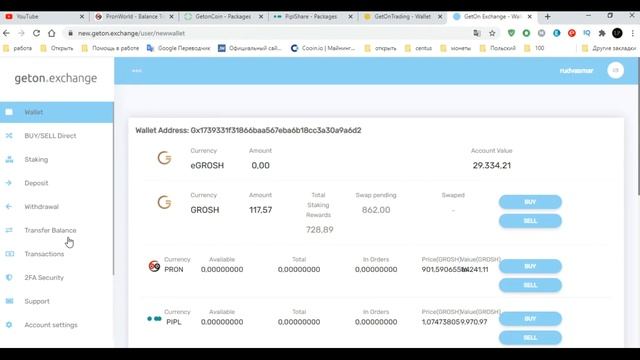Open монеты bookmark folder
Image resolution: width=640 pixels, height=360 pixels.
[x=456, y=48]
